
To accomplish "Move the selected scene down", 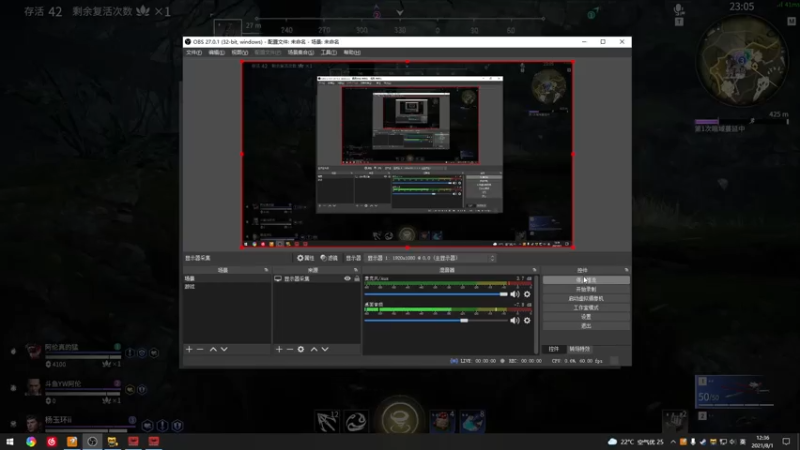I will pyautogui.click(x=224, y=349).
